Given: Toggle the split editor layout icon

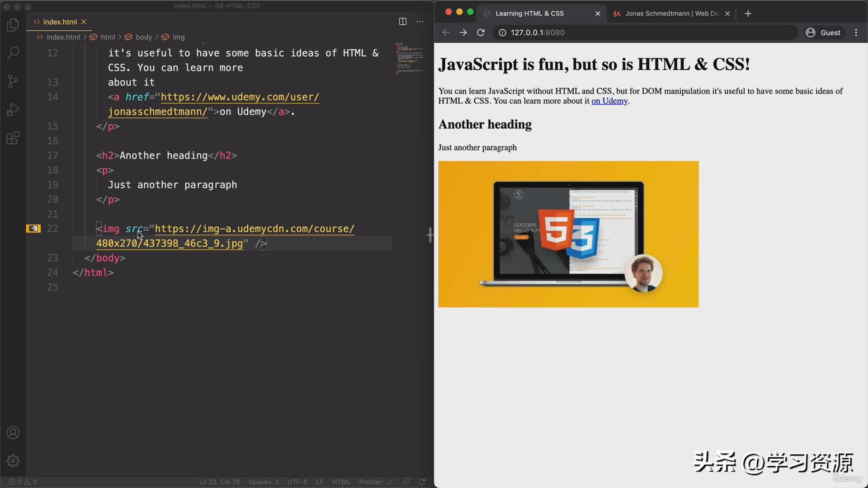Looking at the screenshot, I should pyautogui.click(x=402, y=21).
